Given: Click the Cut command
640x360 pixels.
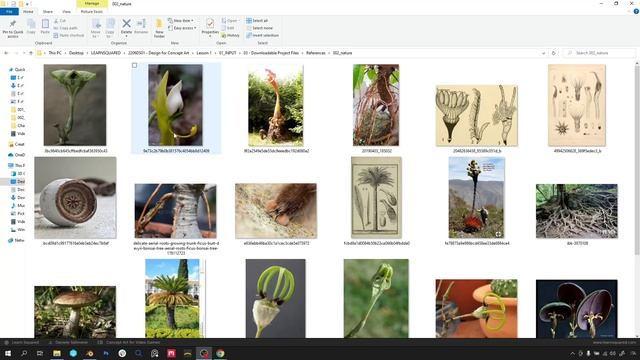Looking at the screenshot, I should pos(60,20).
